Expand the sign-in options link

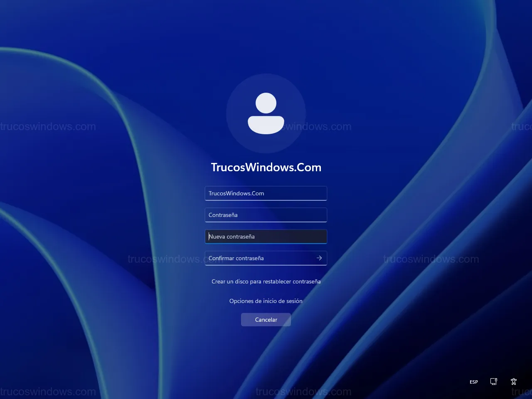coord(266,301)
